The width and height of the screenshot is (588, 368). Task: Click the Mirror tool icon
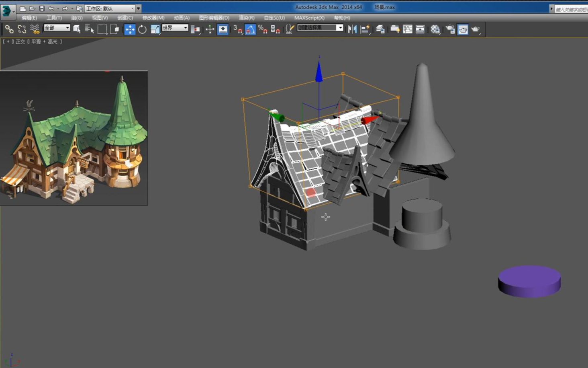click(352, 29)
